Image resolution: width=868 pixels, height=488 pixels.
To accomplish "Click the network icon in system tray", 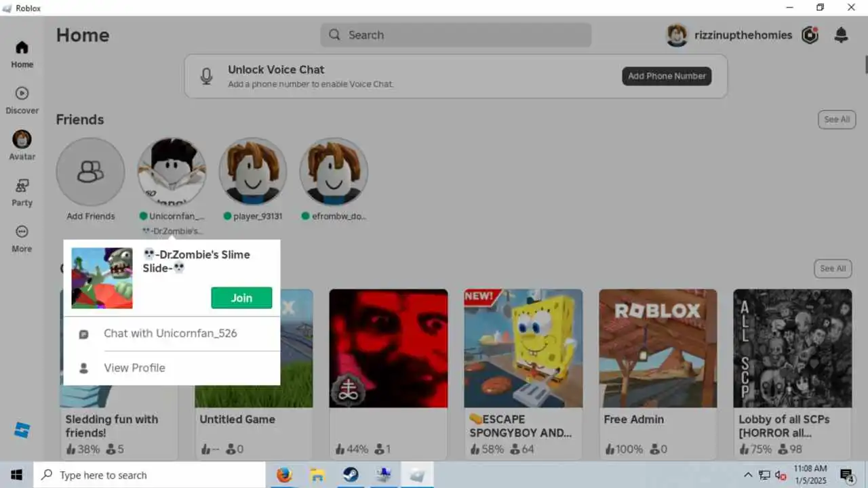I will [764, 475].
